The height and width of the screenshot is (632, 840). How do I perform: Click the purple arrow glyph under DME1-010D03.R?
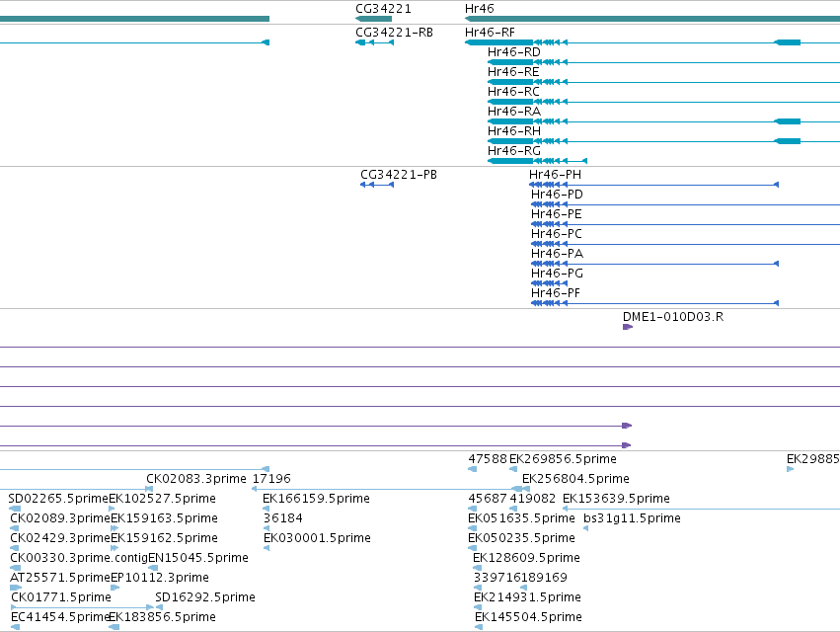click(628, 327)
